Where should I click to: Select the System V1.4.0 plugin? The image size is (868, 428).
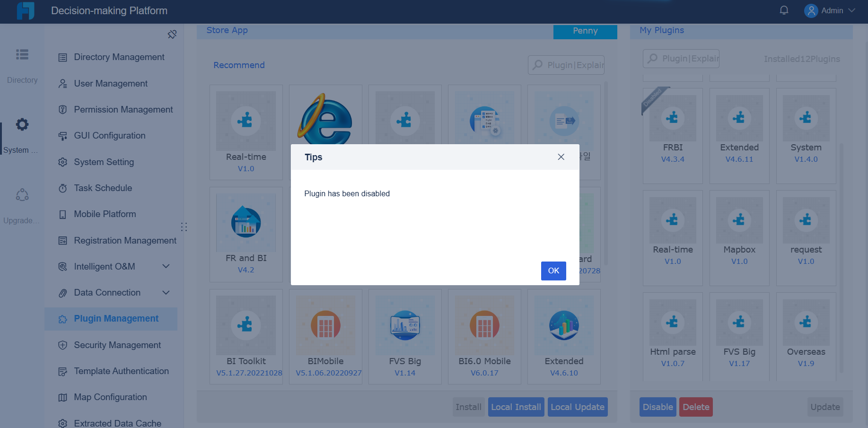(x=806, y=136)
